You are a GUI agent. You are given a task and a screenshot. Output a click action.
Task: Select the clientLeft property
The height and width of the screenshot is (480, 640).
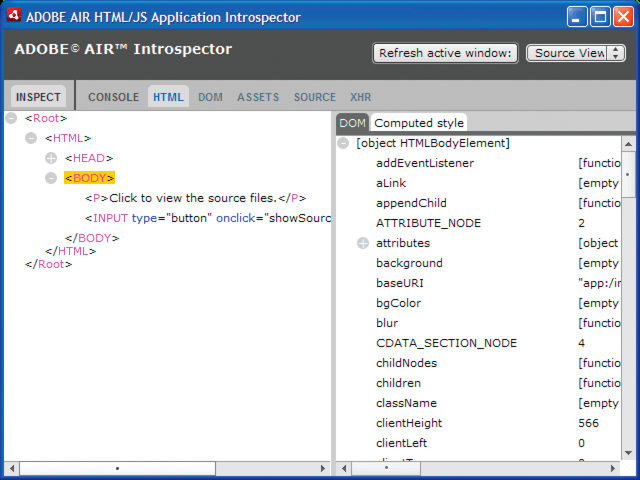click(402, 443)
